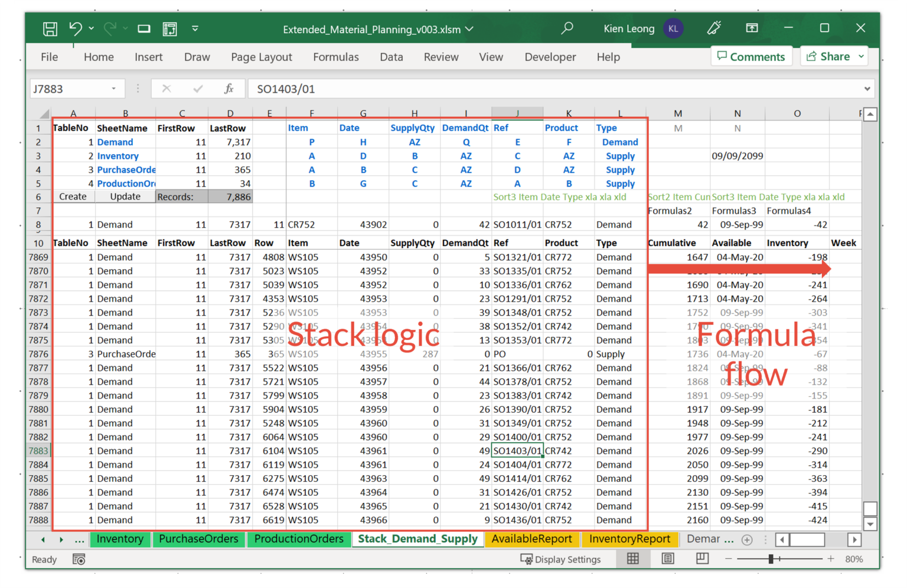Click the Comments button
This screenshot has width=907, height=588.
pos(751,56)
